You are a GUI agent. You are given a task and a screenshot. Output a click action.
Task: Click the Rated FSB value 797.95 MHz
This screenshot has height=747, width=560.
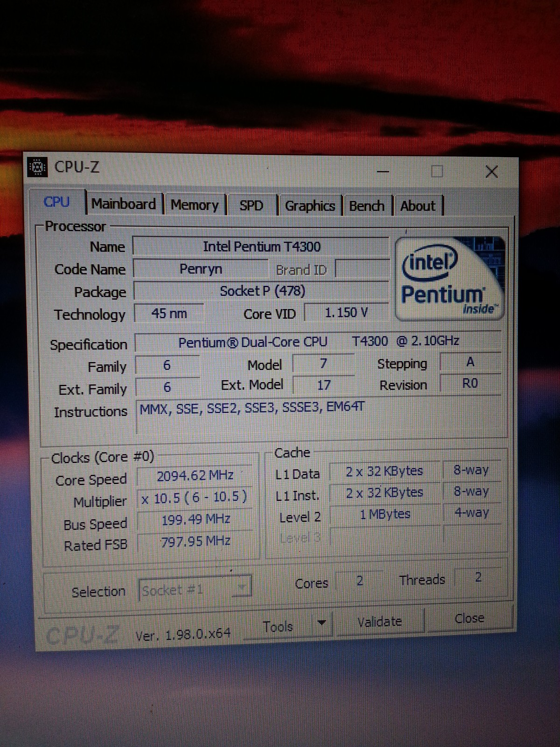click(x=196, y=542)
